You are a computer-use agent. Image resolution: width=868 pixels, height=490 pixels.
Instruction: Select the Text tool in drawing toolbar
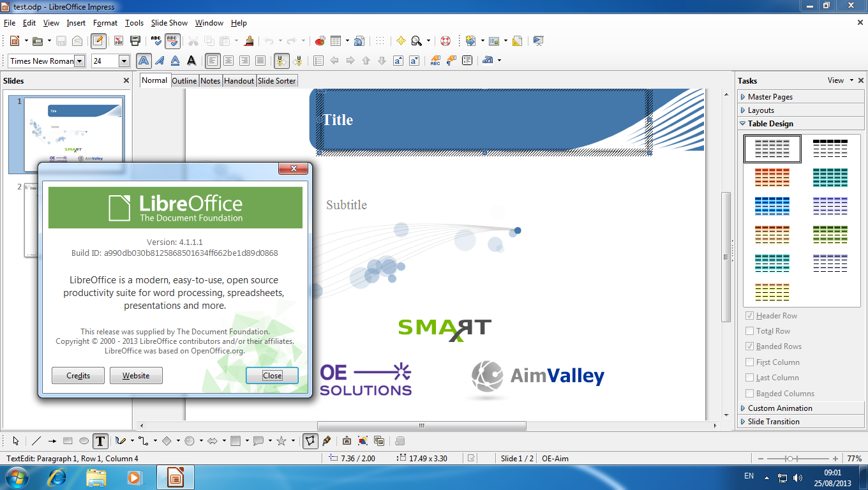100,441
